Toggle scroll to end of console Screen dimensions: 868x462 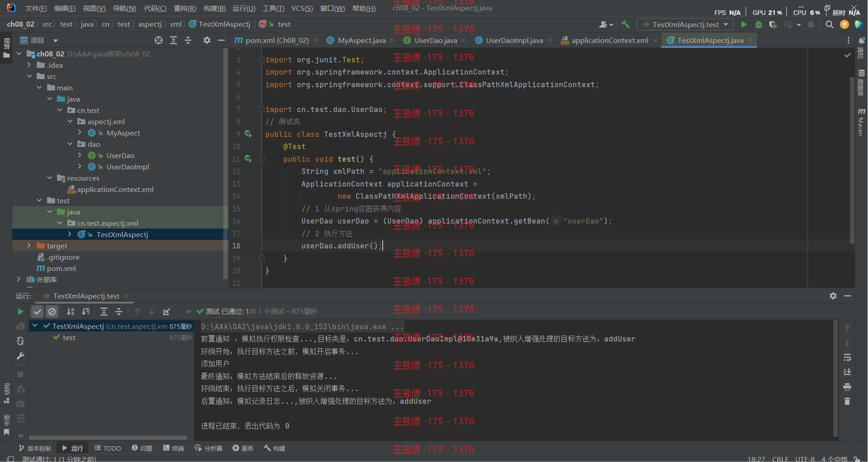847,372
